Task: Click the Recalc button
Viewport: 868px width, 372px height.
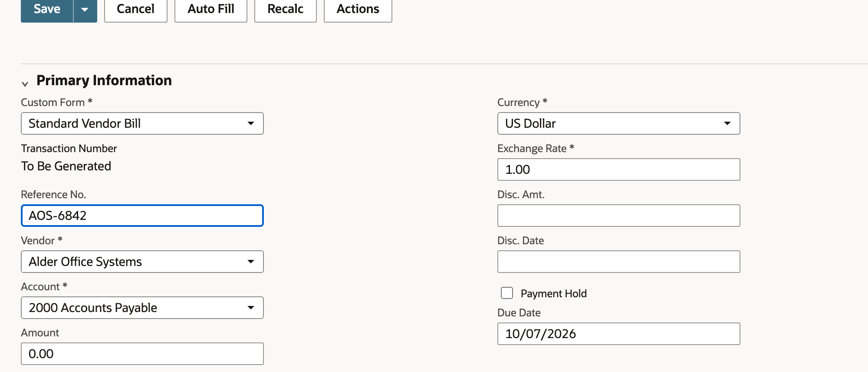Action: tap(286, 10)
